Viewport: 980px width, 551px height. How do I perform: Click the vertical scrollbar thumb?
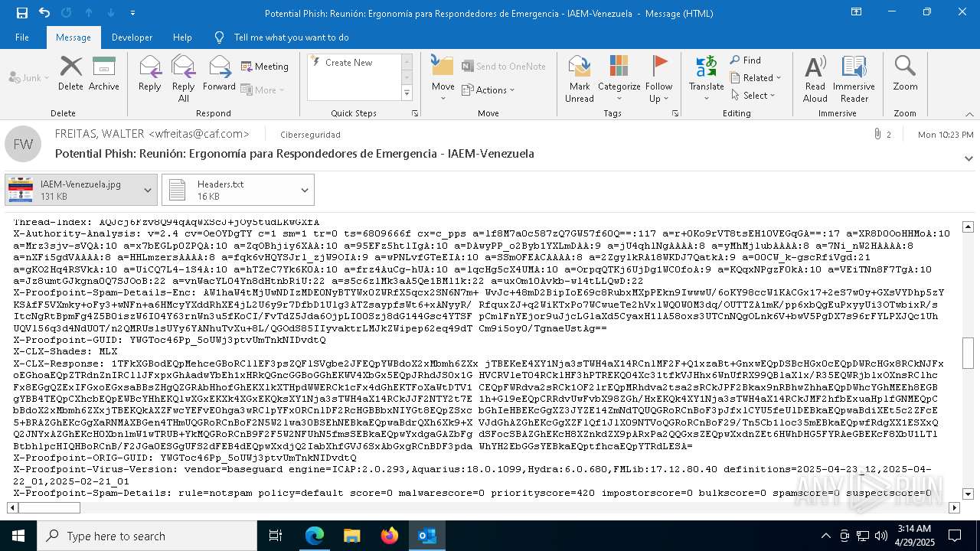tap(968, 354)
